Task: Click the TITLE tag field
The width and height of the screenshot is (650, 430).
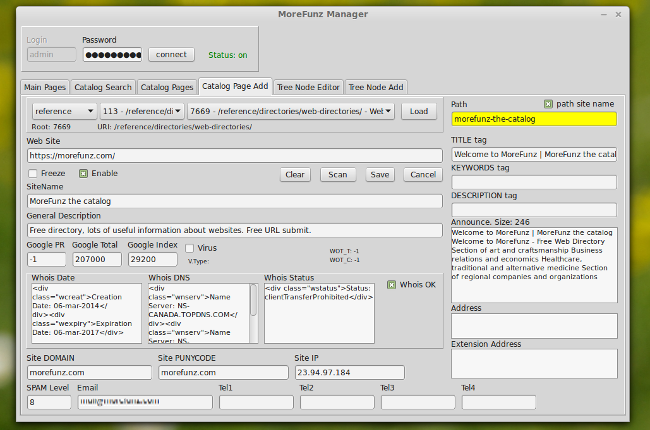Action: (534, 154)
